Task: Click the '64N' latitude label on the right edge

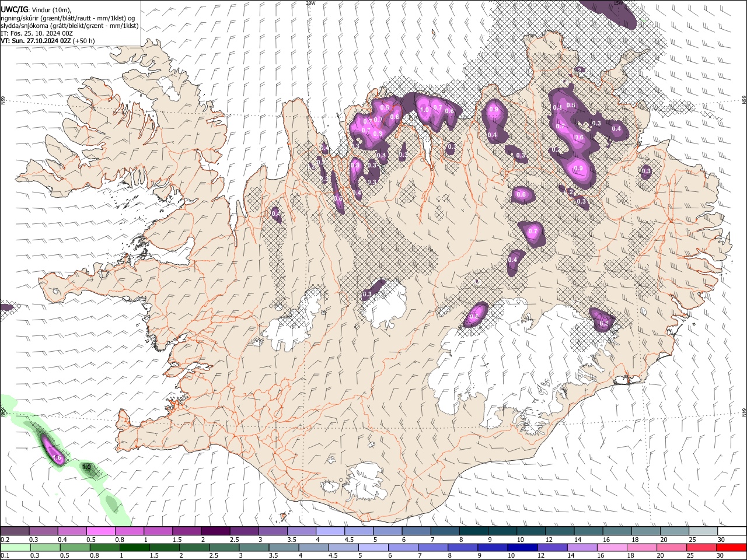Action: coord(743,412)
